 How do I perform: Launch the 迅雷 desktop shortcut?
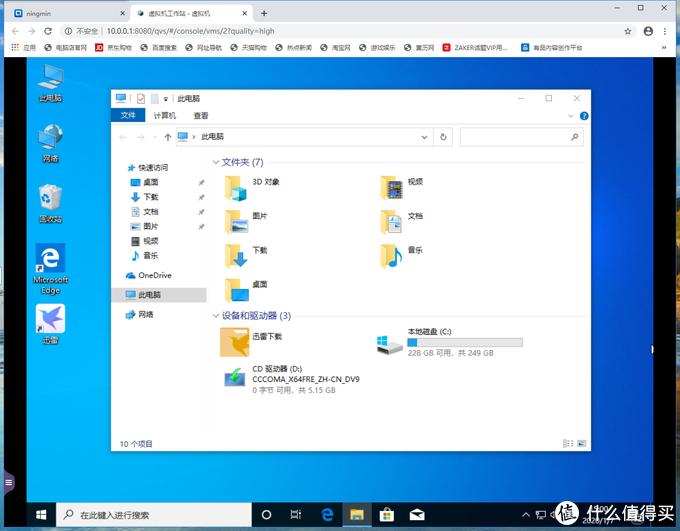[50, 324]
